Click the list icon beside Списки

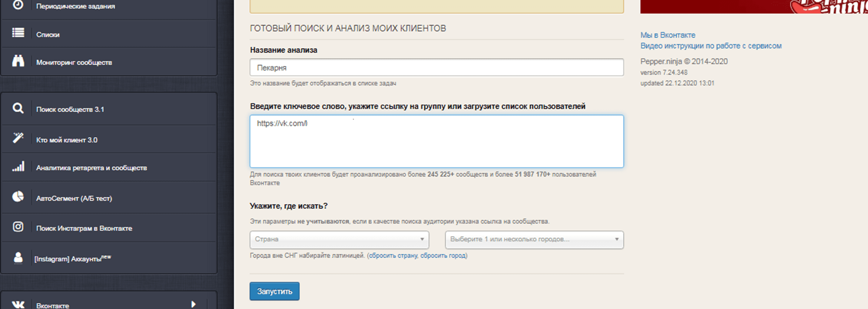point(18,33)
